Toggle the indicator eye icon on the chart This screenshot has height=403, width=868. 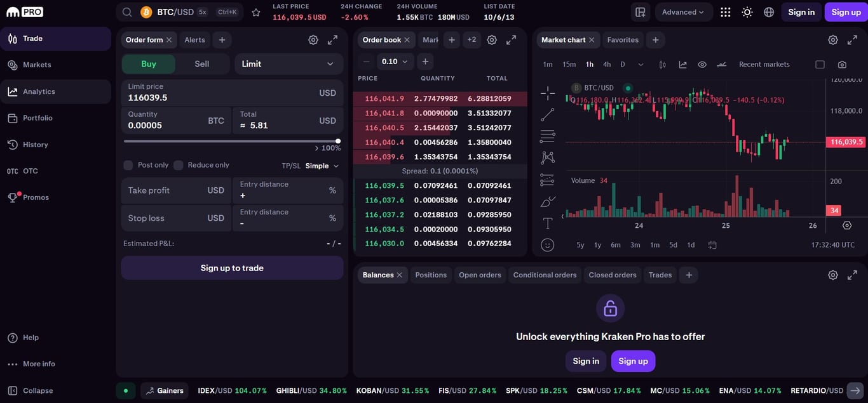[701, 64]
